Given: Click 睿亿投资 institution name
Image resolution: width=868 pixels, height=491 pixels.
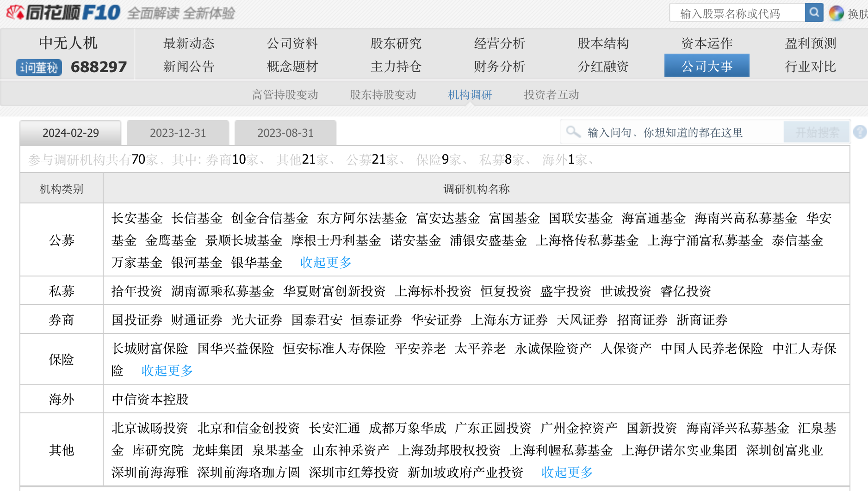Looking at the screenshot, I should [686, 291].
